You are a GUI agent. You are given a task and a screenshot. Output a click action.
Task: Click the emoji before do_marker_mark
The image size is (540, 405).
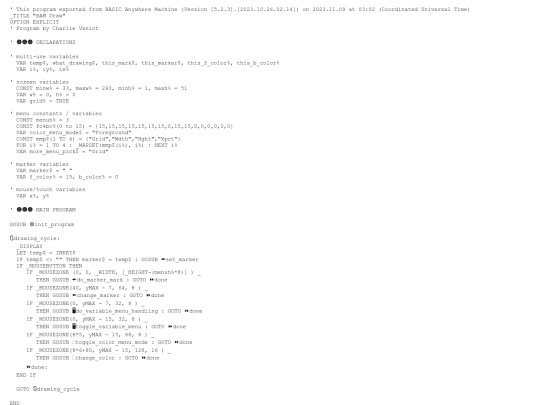[x=74, y=280]
